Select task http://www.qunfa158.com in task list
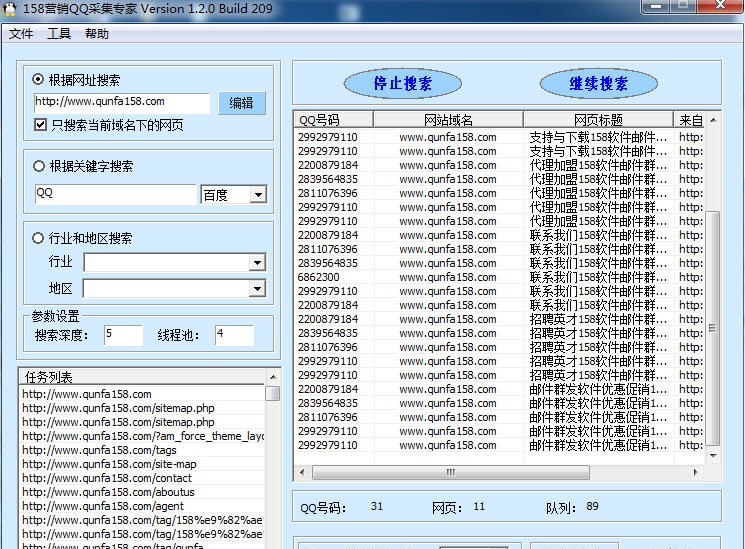The width and height of the screenshot is (745, 549). [142, 394]
